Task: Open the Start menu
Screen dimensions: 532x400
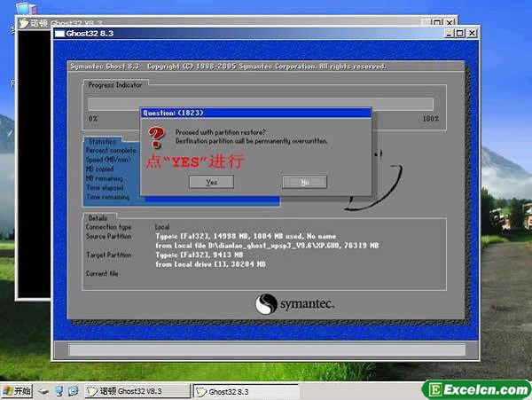Action: click(x=17, y=391)
